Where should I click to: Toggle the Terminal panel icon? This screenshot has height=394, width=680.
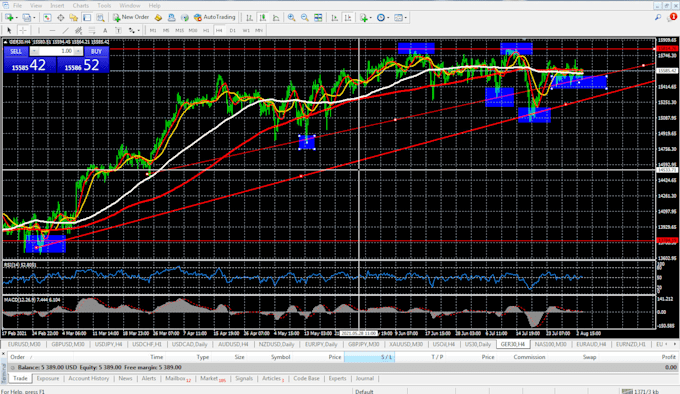pos(87,18)
